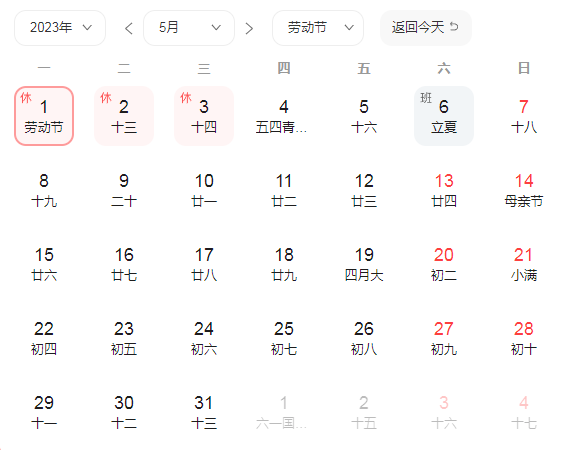
Task: Select May 21 小满 date
Action: point(524,264)
